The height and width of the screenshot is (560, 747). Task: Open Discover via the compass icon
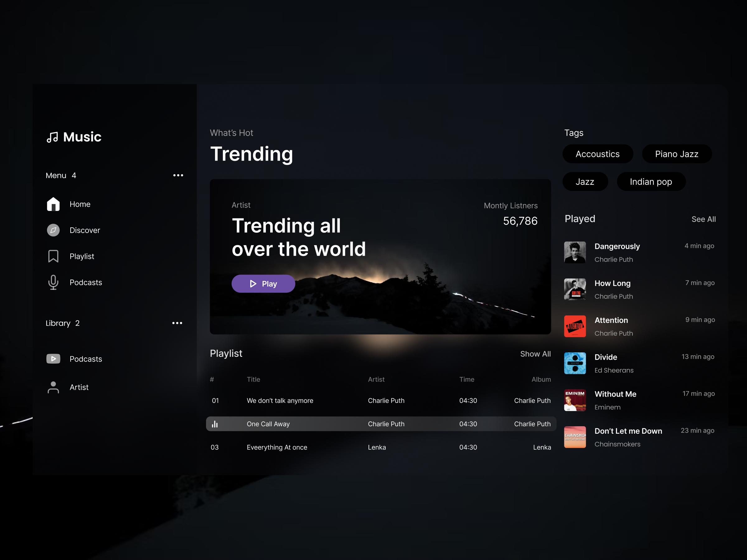(x=53, y=230)
